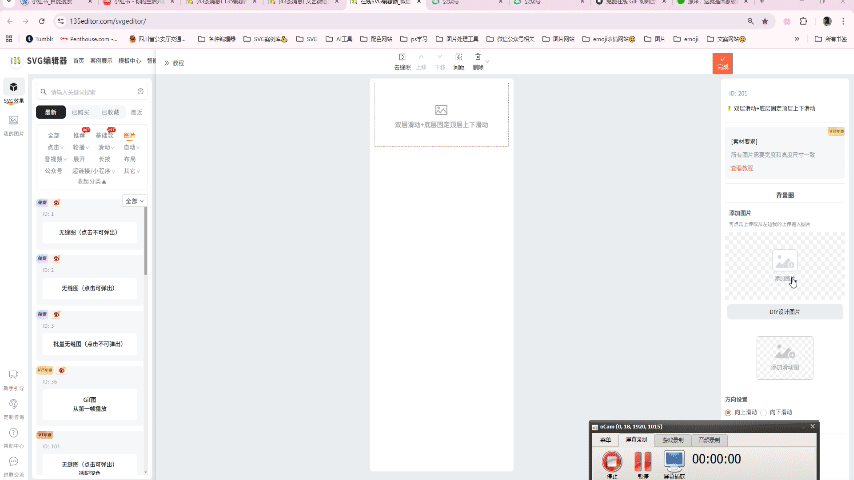
Task: Select the 公众号 category filter
Action: tap(53, 171)
